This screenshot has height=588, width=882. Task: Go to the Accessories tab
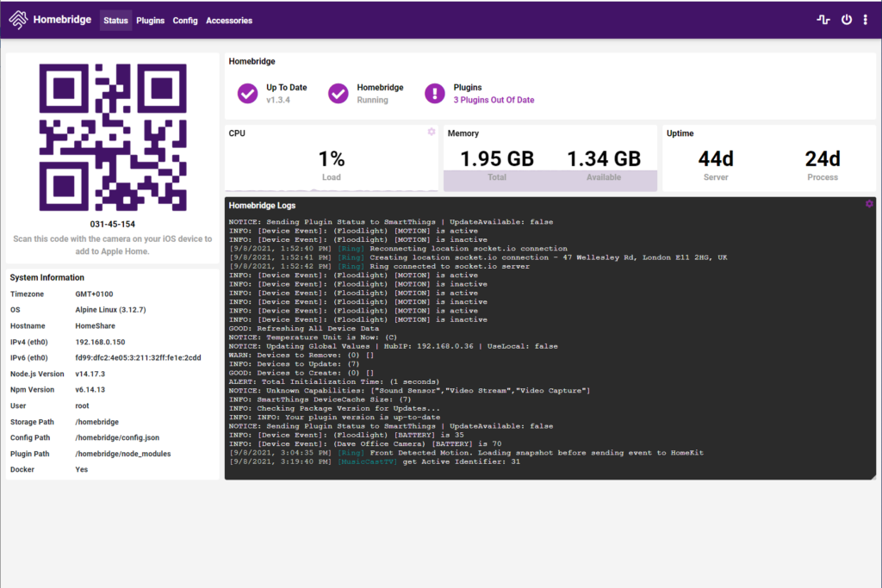tap(229, 21)
